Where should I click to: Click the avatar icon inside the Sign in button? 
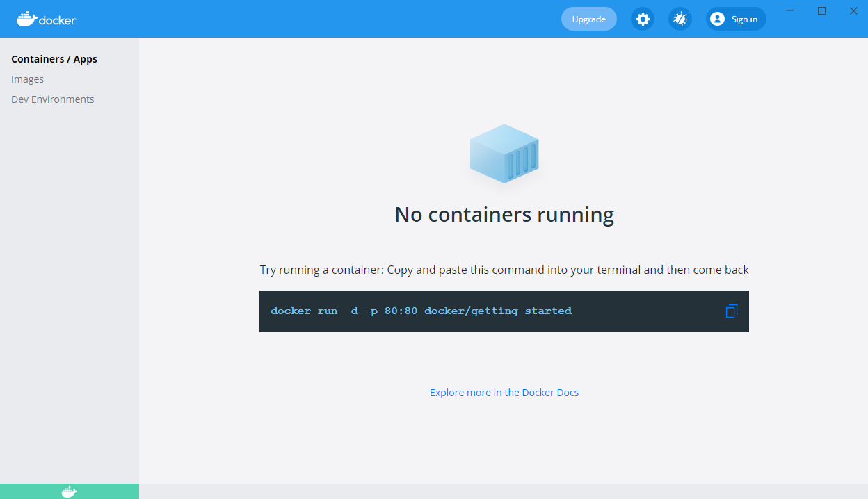point(716,19)
